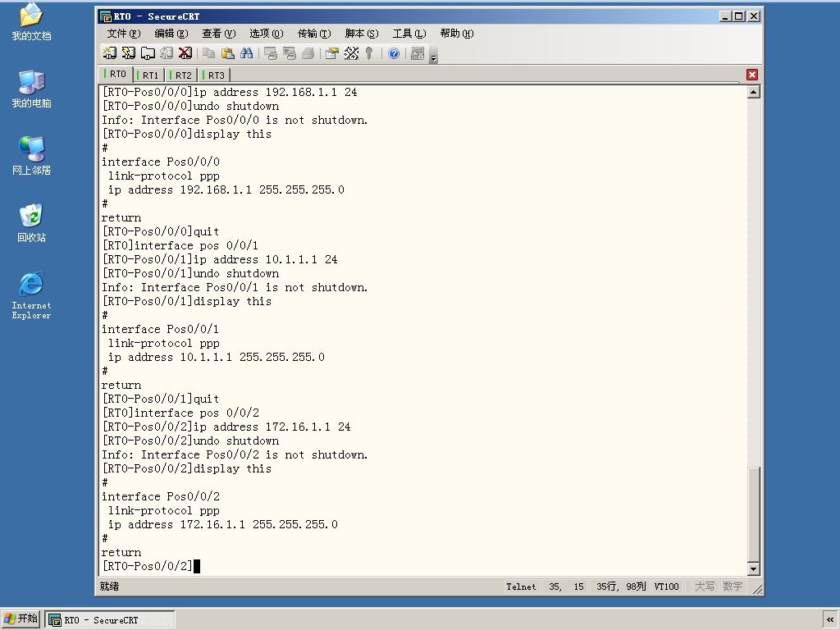The height and width of the screenshot is (630, 840).
Task: Select 我的电脑 desktop icon
Action: click(31, 89)
